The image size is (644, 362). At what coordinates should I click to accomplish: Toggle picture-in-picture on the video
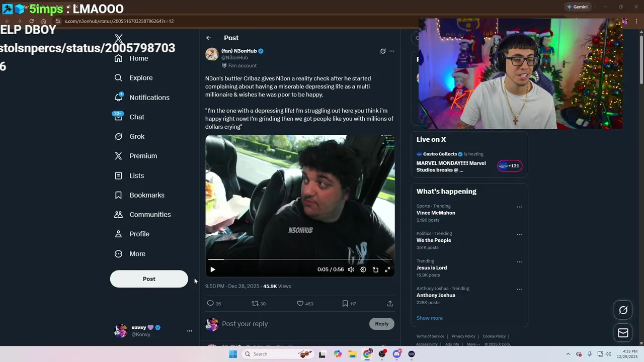[375, 269]
